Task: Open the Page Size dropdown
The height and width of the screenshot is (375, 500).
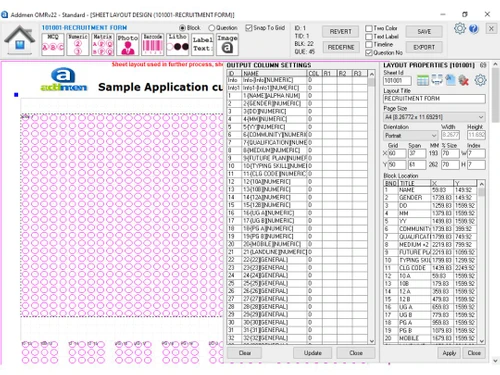Action: pos(434,117)
